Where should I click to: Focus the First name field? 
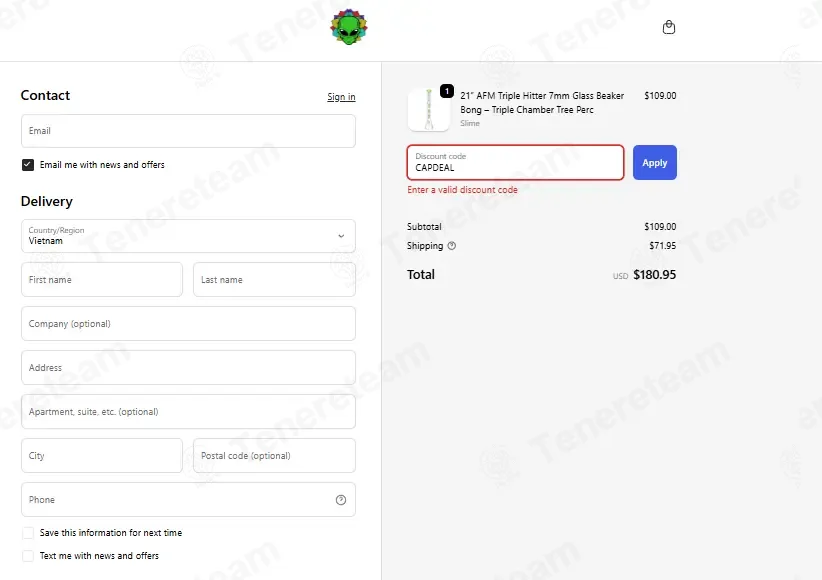[102, 280]
